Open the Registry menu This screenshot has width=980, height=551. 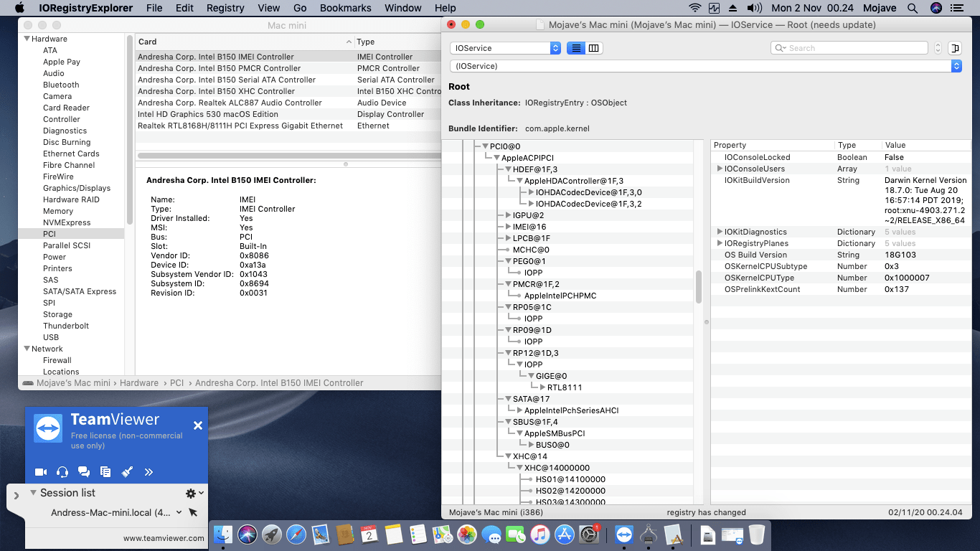225,8
